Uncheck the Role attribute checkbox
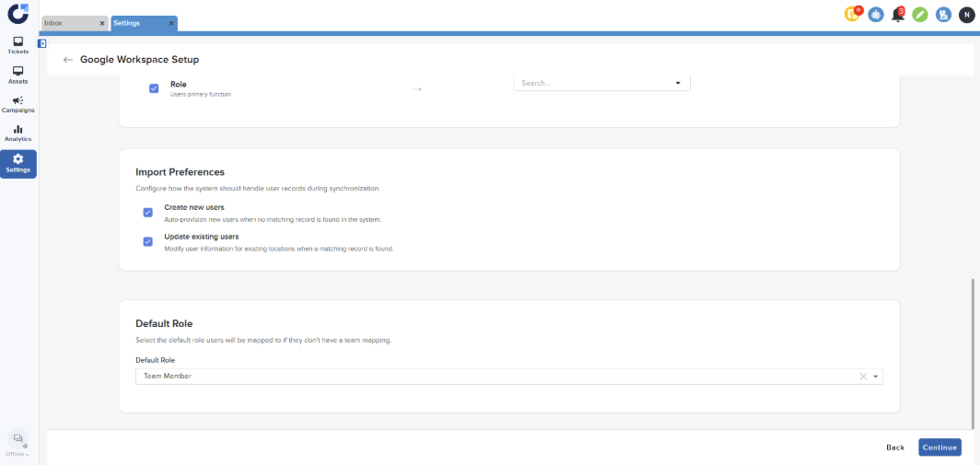980x465 pixels. pyautogui.click(x=154, y=88)
